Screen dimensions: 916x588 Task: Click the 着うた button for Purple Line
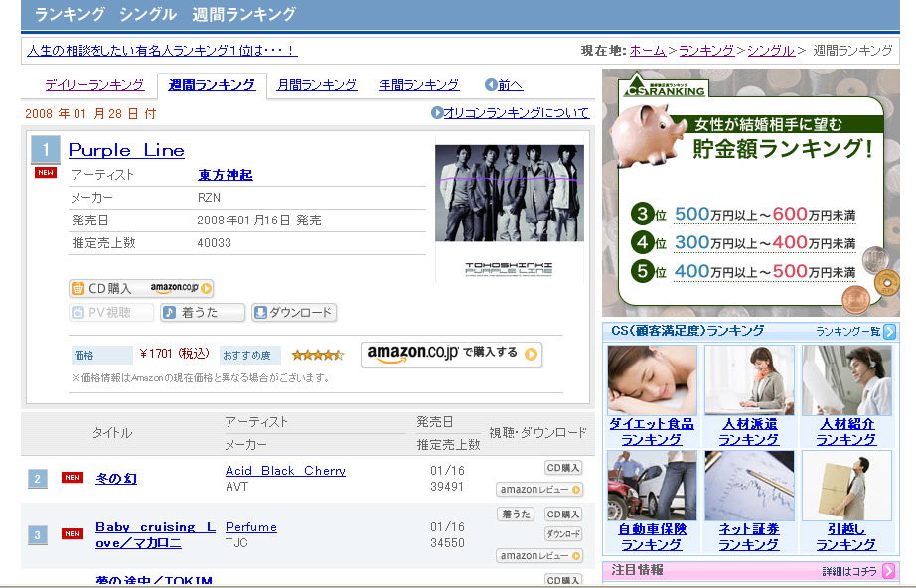pyautogui.click(x=203, y=313)
